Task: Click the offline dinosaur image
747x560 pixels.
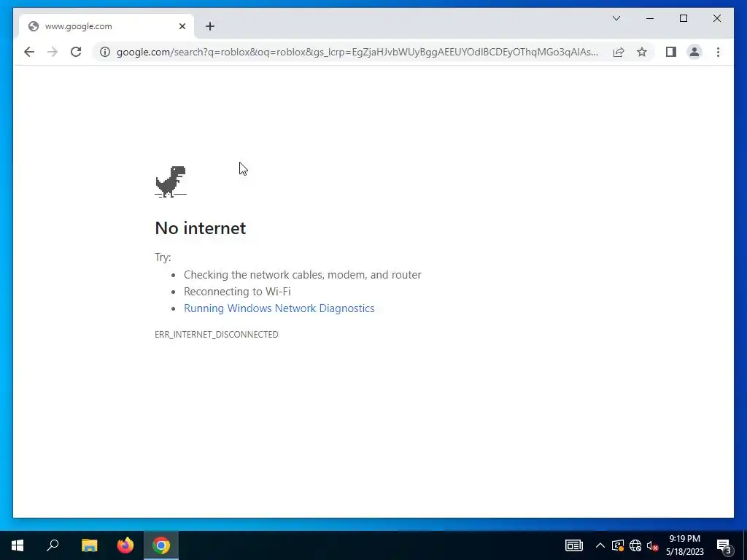Action: pos(171,182)
